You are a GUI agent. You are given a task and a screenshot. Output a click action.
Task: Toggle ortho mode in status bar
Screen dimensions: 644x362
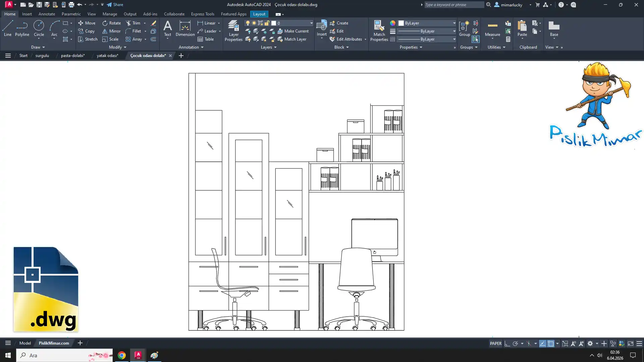507,344
